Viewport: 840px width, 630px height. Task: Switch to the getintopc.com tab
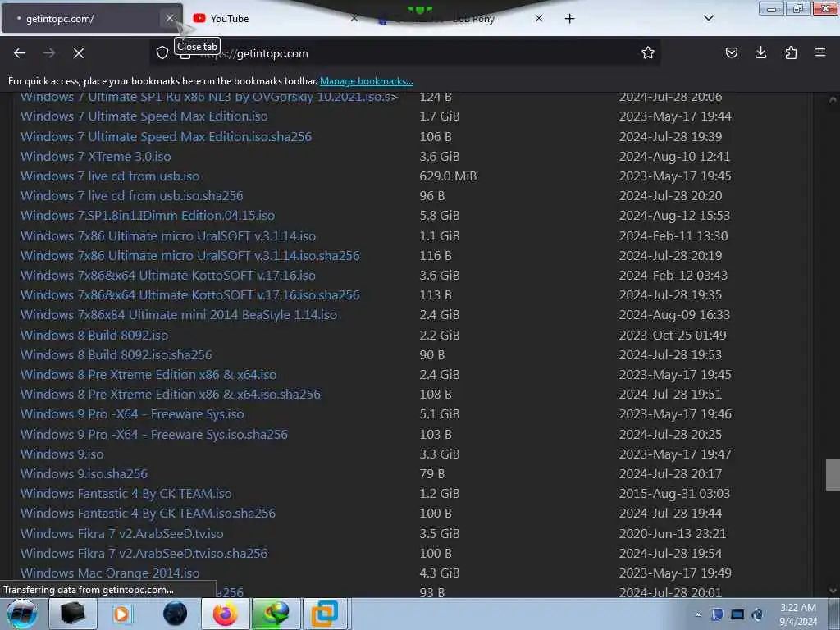pyautogui.click(x=92, y=19)
